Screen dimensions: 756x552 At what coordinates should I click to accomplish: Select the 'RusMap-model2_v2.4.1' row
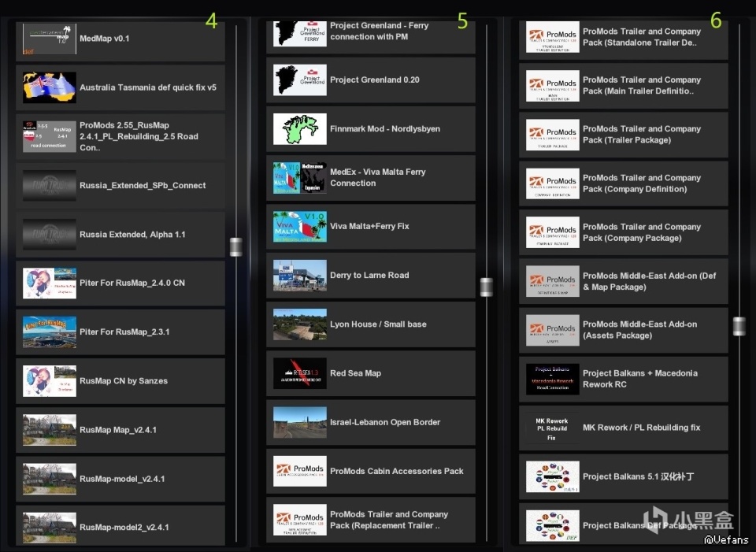120,525
